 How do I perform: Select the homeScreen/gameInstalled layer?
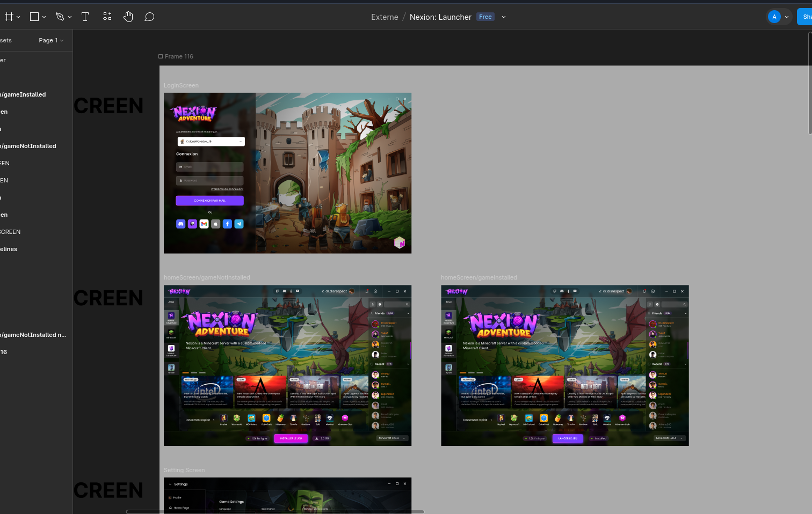(24, 94)
